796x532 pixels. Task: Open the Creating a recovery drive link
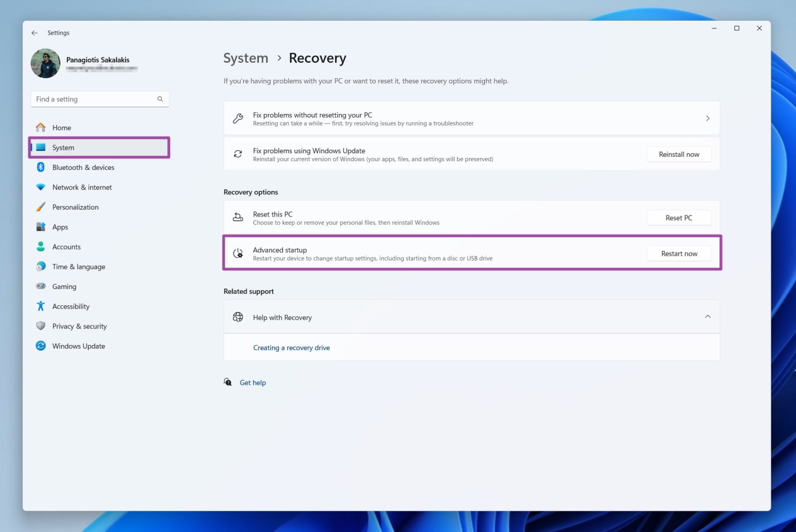point(291,348)
